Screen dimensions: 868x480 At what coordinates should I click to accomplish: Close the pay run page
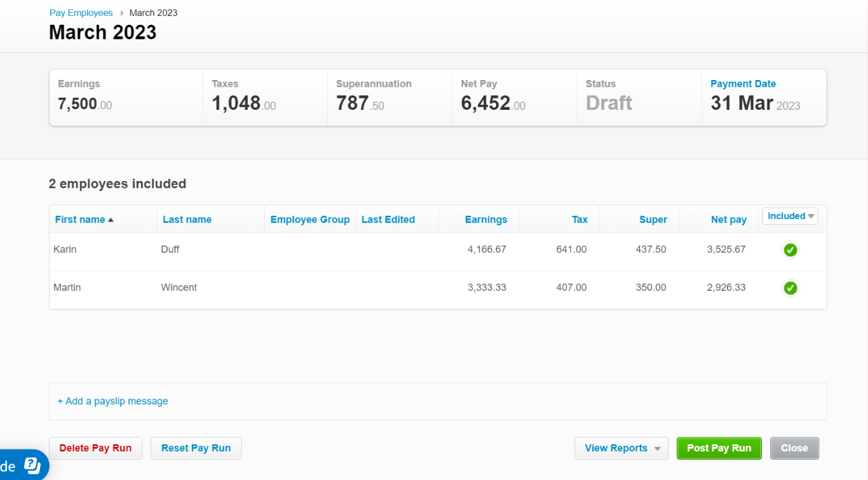coord(794,448)
